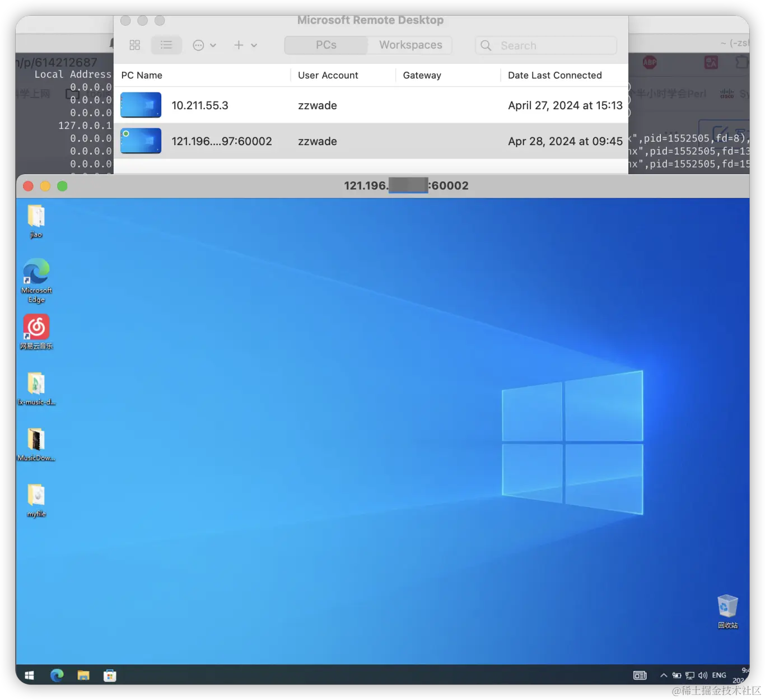Launch Edge from the taskbar

point(57,675)
